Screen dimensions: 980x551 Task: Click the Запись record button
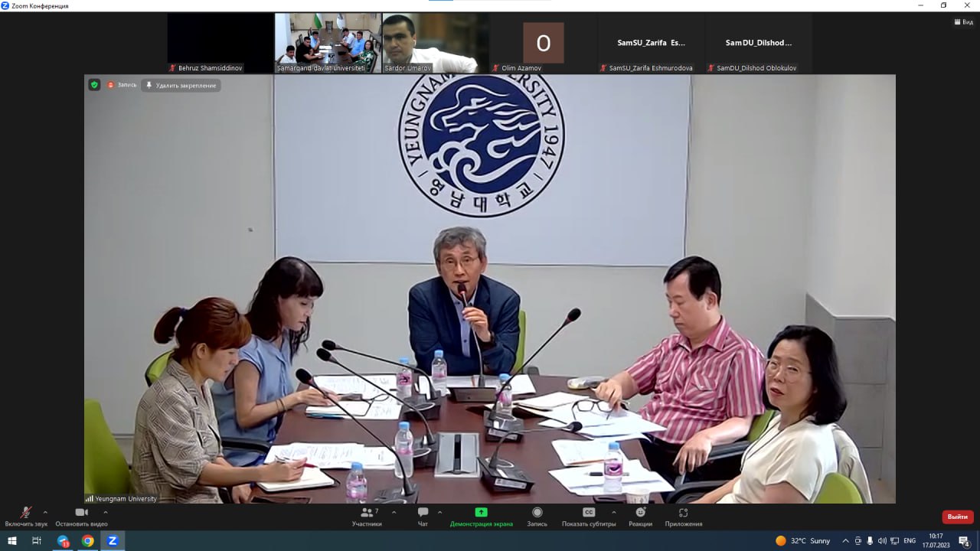pos(537,517)
